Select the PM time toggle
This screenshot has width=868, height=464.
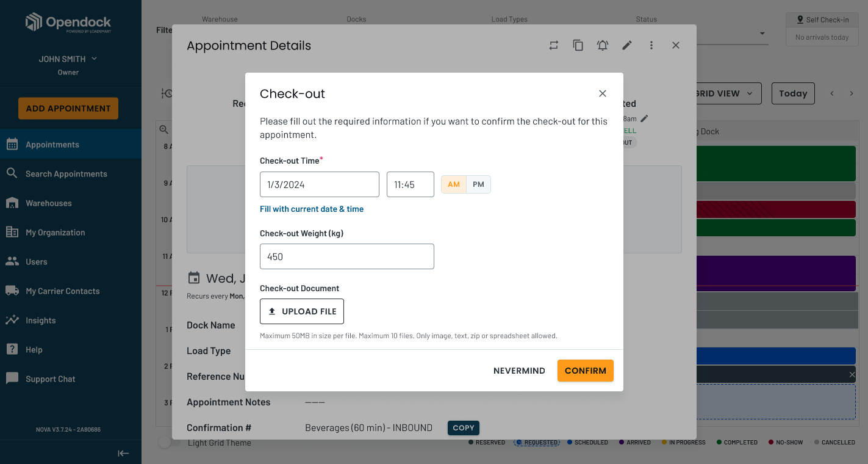pyautogui.click(x=479, y=184)
